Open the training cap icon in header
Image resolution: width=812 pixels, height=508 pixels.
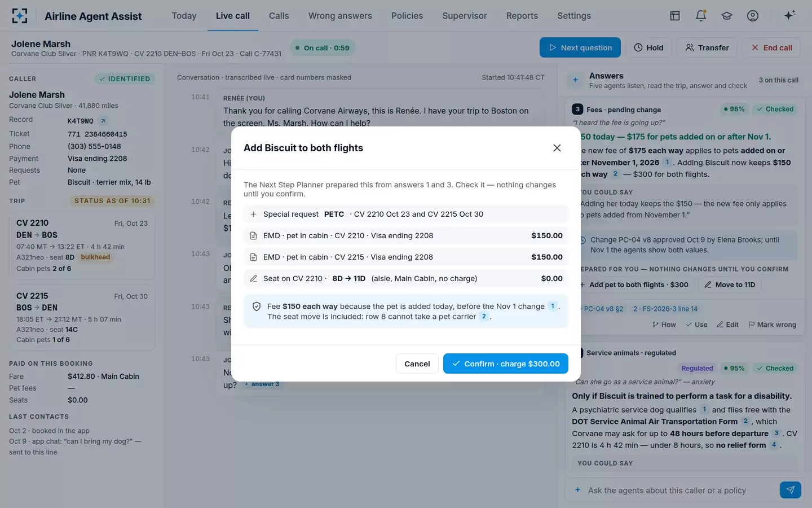[727, 16]
